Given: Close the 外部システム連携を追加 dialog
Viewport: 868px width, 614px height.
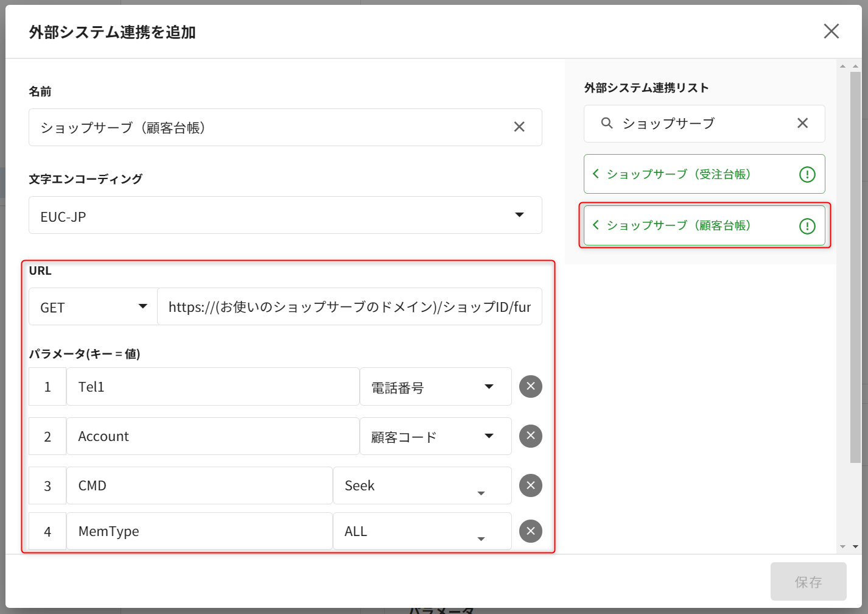Looking at the screenshot, I should pos(831,31).
